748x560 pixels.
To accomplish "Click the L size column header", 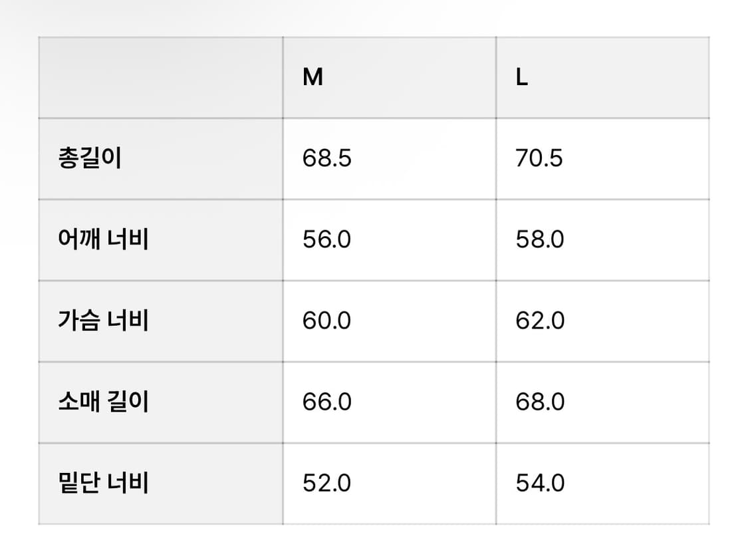I will 522,78.
